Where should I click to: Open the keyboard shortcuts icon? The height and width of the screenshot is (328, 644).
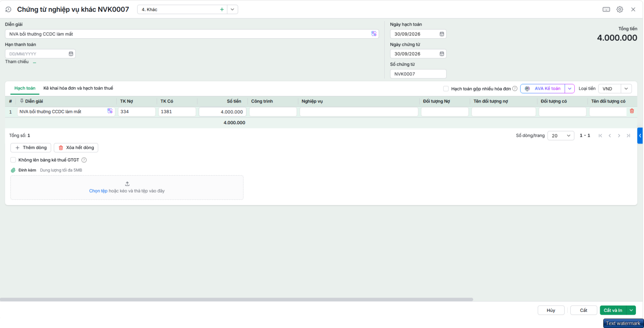tap(606, 9)
